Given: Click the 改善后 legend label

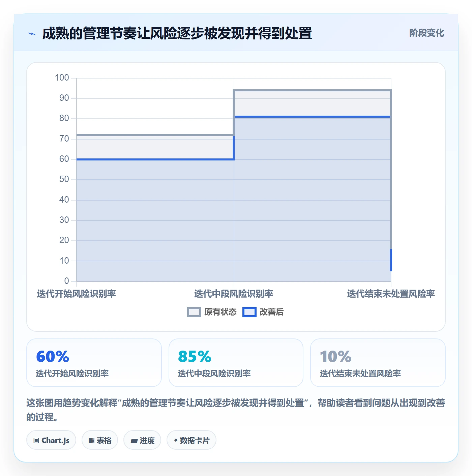Looking at the screenshot, I should tap(272, 312).
